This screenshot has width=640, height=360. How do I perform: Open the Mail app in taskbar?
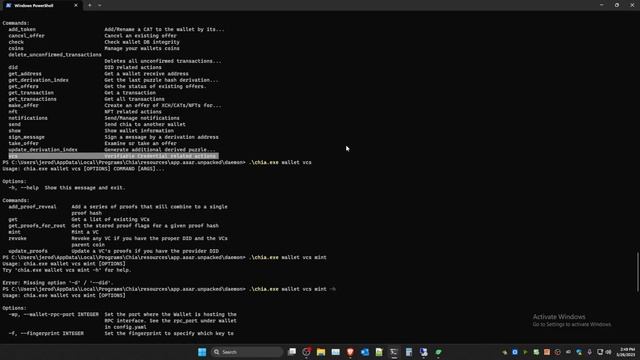tap(336, 352)
